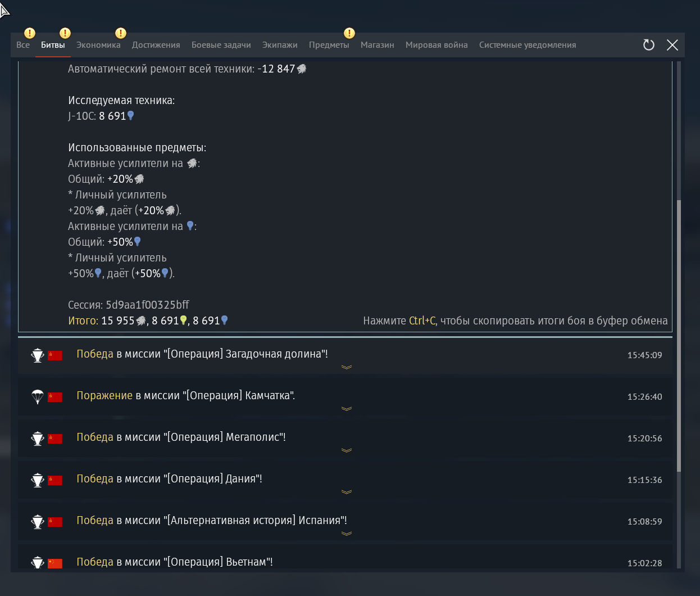Click the session ID 5d9aa1f00325bff
Viewport: 700px width, 596px height.
click(147, 305)
